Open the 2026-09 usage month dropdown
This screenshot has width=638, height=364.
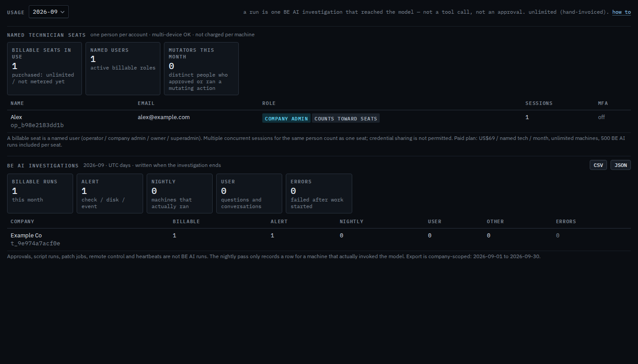click(x=49, y=12)
